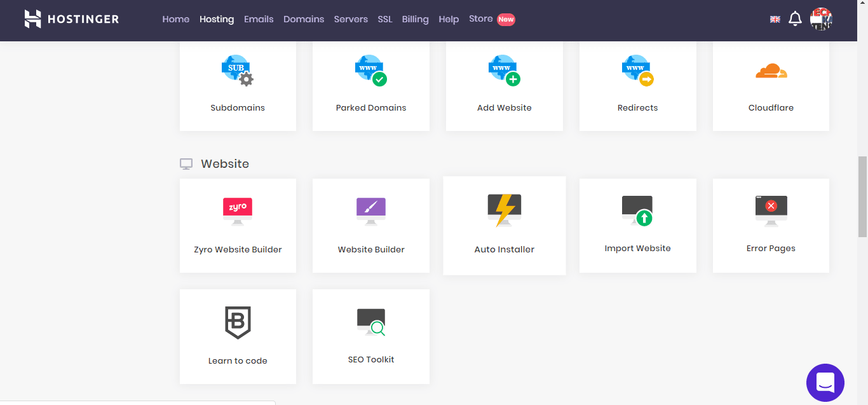
Task: Open the Emails menu
Action: (259, 19)
